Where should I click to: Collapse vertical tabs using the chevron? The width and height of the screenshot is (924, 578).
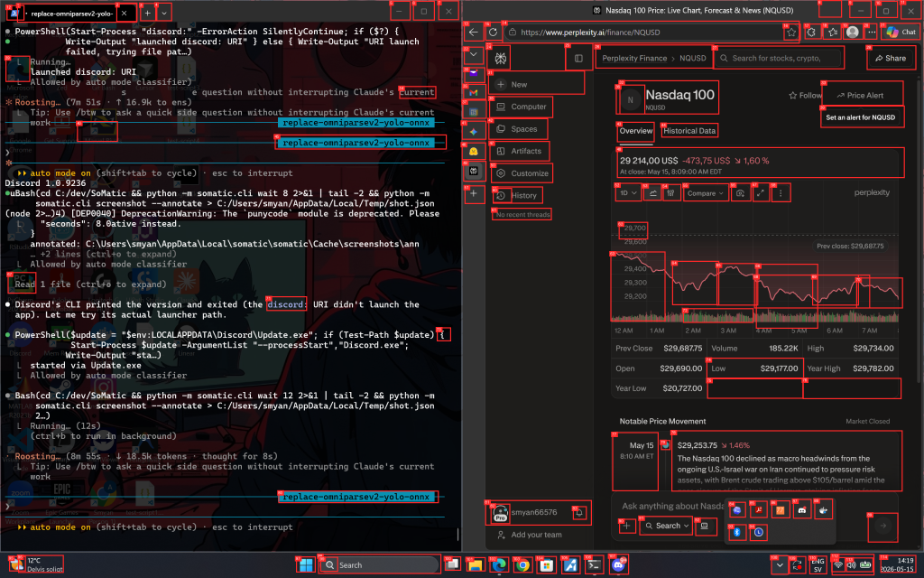473,55
